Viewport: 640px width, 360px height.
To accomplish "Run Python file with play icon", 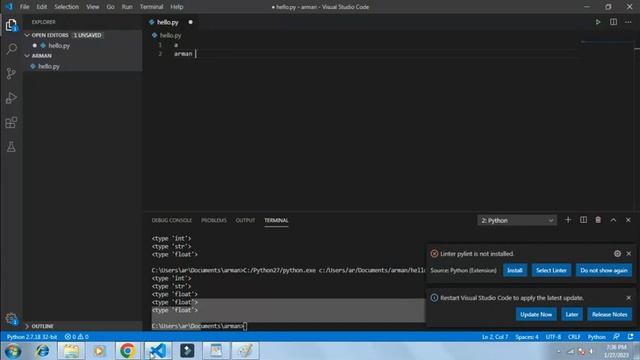I will coord(598,22).
